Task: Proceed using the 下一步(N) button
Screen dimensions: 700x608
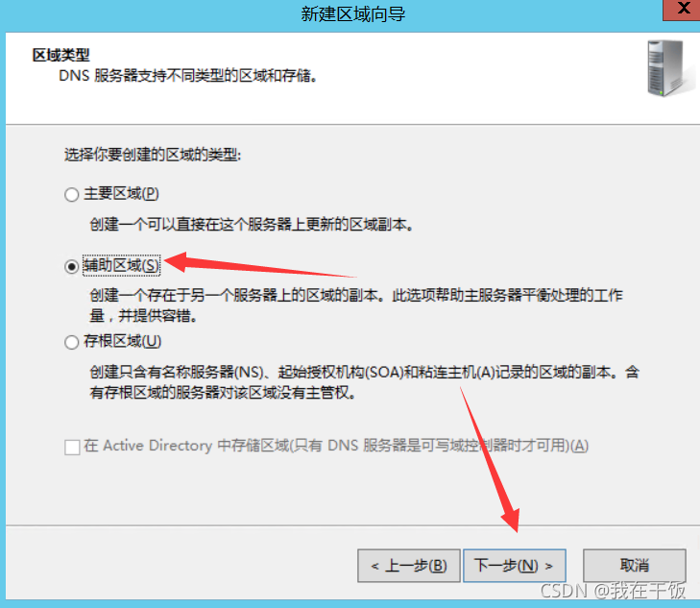Action: click(515, 566)
